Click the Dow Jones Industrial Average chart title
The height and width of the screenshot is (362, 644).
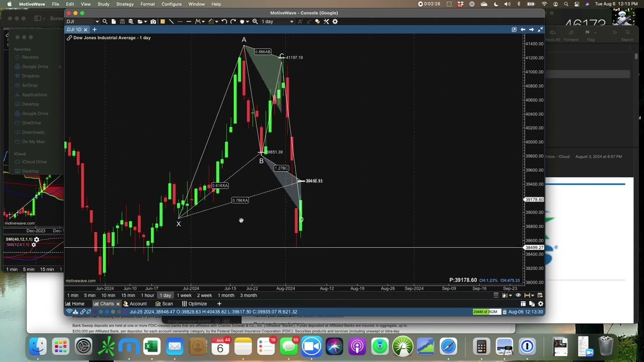click(x=112, y=38)
